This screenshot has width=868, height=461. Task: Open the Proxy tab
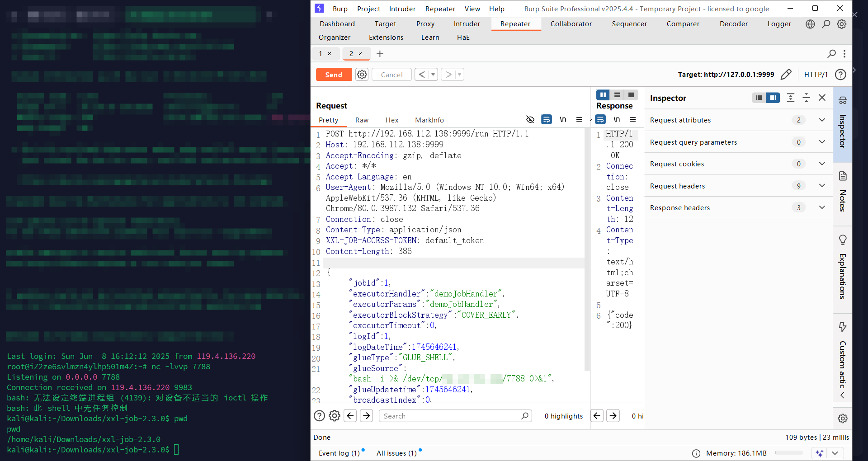click(x=425, y=24)
